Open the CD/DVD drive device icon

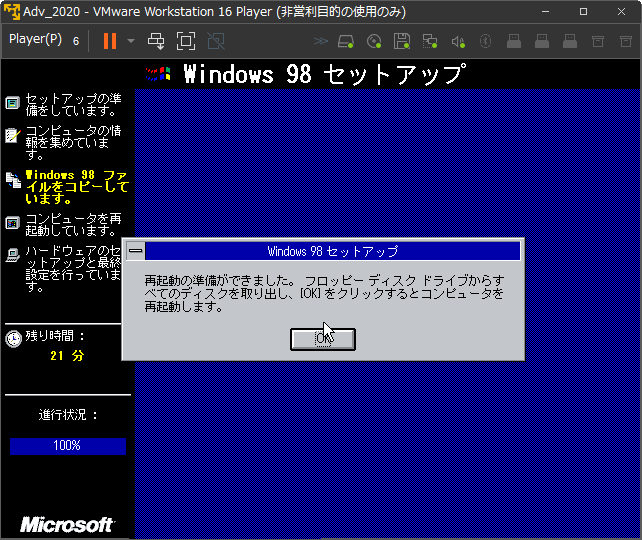[374, 41]
